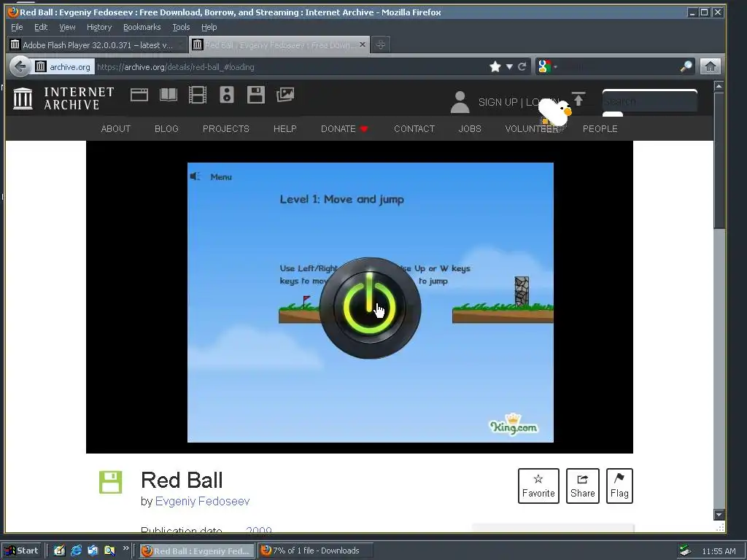Click the Firefox back button
The width and height of the screenshot is (747, 560).
20,66
